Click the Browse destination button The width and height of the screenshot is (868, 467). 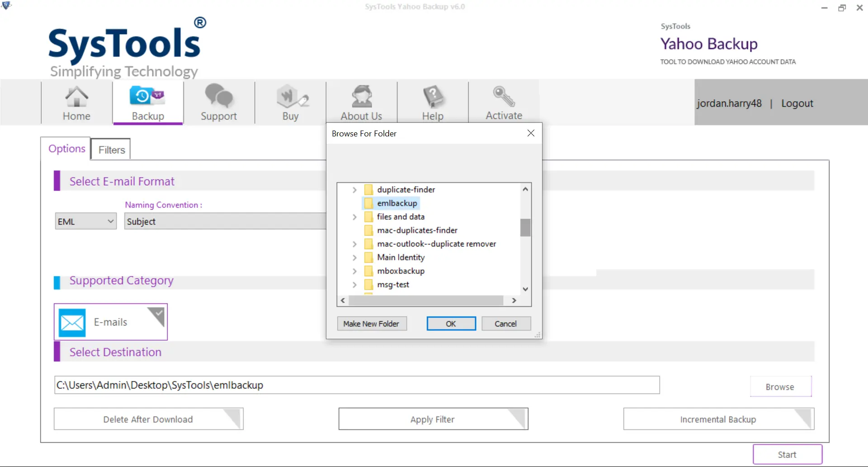(780, 387)
